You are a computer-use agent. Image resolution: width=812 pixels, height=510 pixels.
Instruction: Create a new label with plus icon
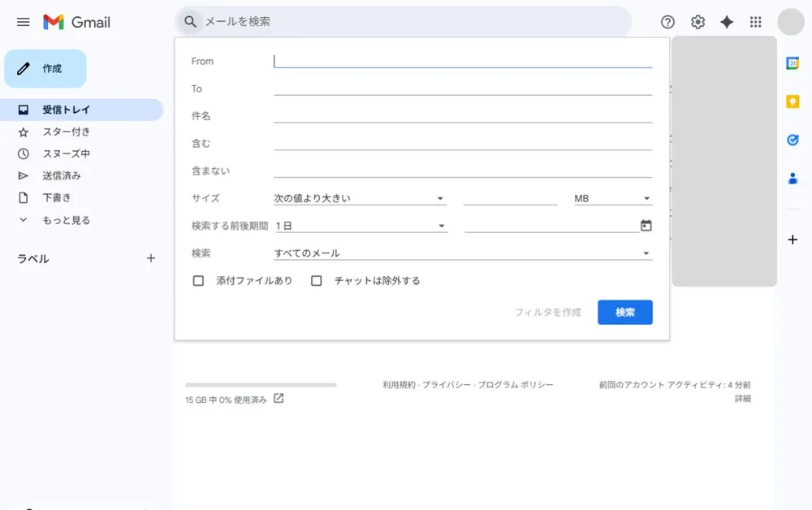coord(151,258)
